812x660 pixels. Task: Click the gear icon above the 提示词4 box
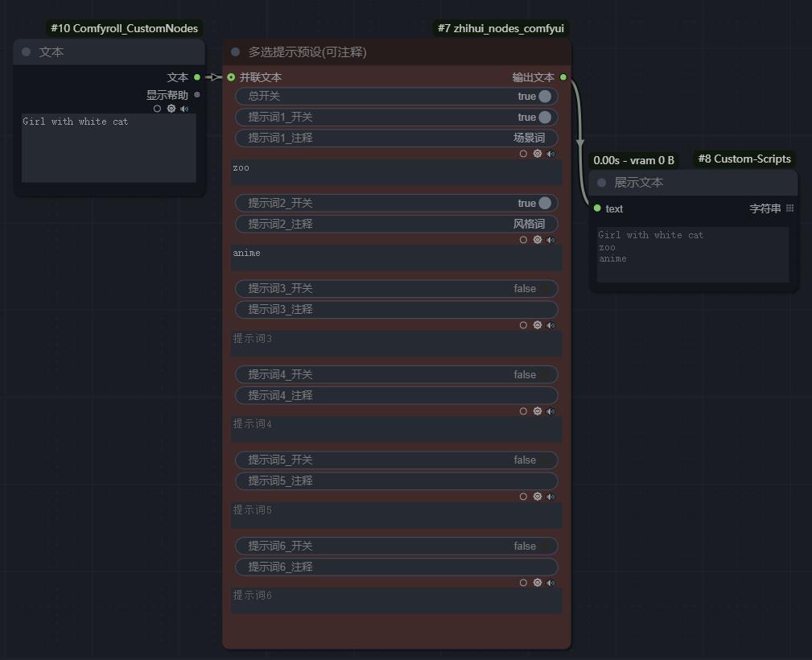[538, 411]
